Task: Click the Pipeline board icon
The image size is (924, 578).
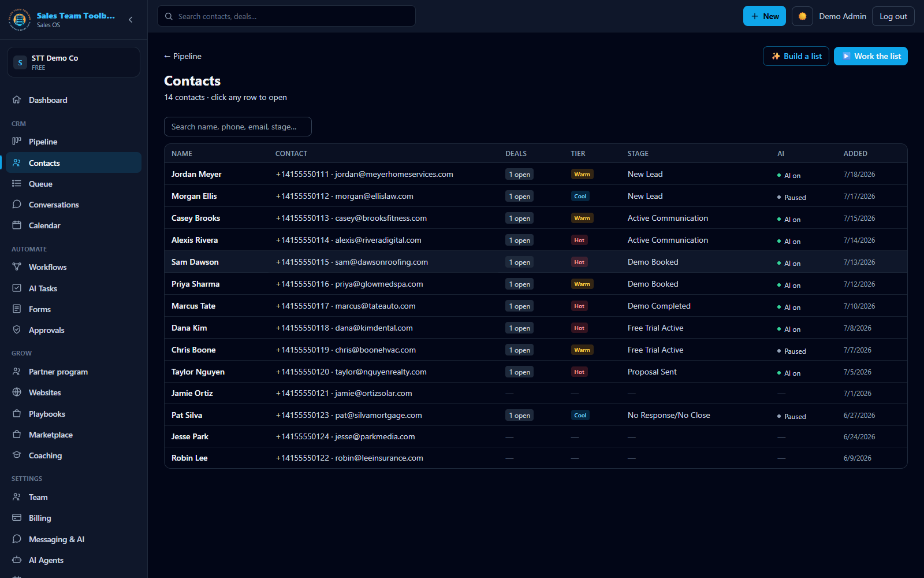Action: (17, 141)
